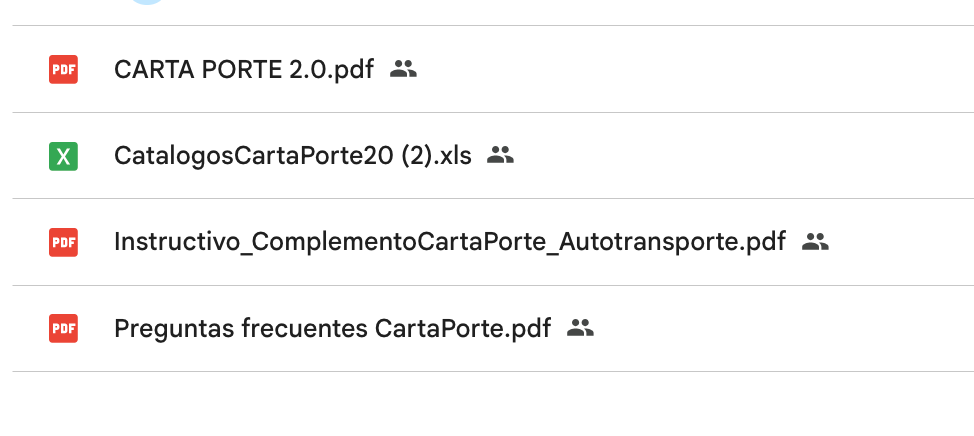Click the shared people icon after CARTA PORTE 2.0.pdf
974x436 pixels.
click(x=403, y=69)
